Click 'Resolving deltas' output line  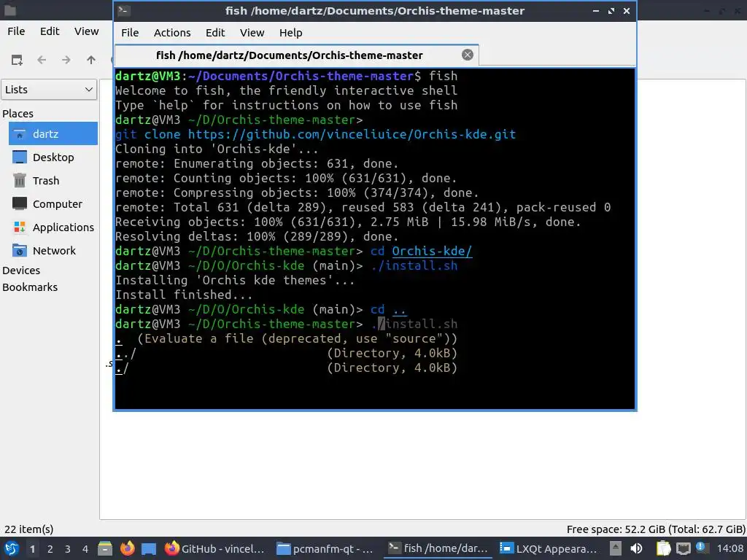tap(258, 237)
